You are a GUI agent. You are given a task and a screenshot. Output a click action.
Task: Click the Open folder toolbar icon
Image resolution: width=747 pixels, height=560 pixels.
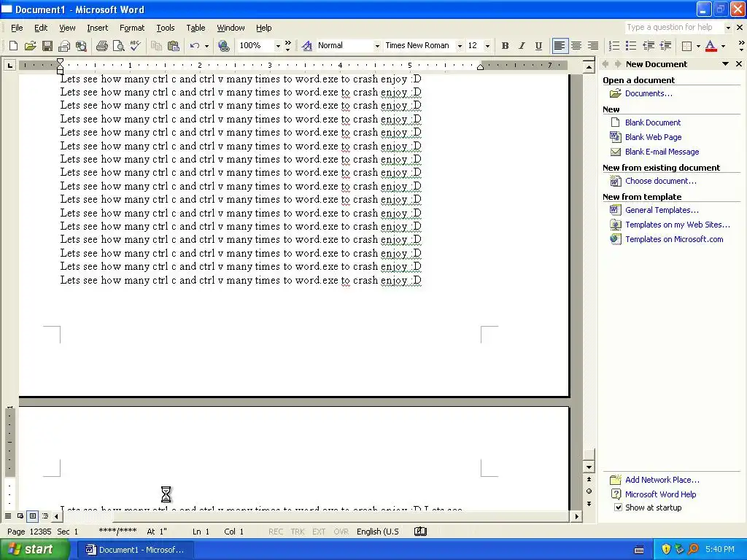[x=31, y=46]
